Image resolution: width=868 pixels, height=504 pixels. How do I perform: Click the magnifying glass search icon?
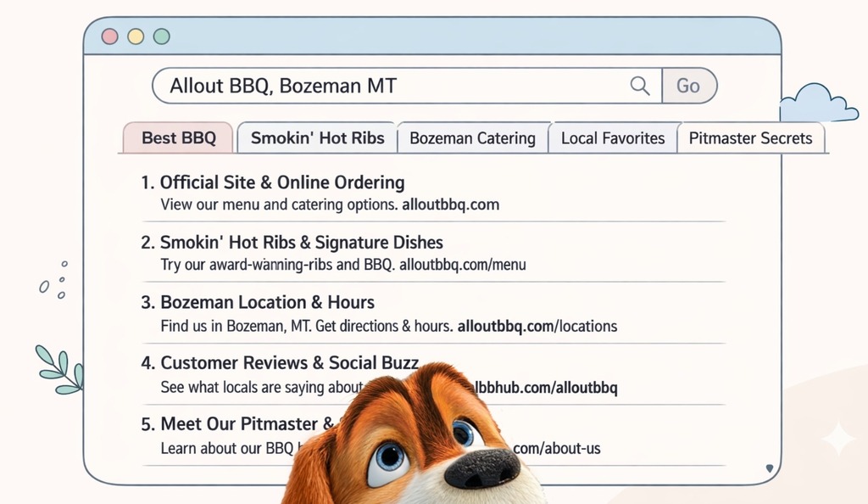640,86
